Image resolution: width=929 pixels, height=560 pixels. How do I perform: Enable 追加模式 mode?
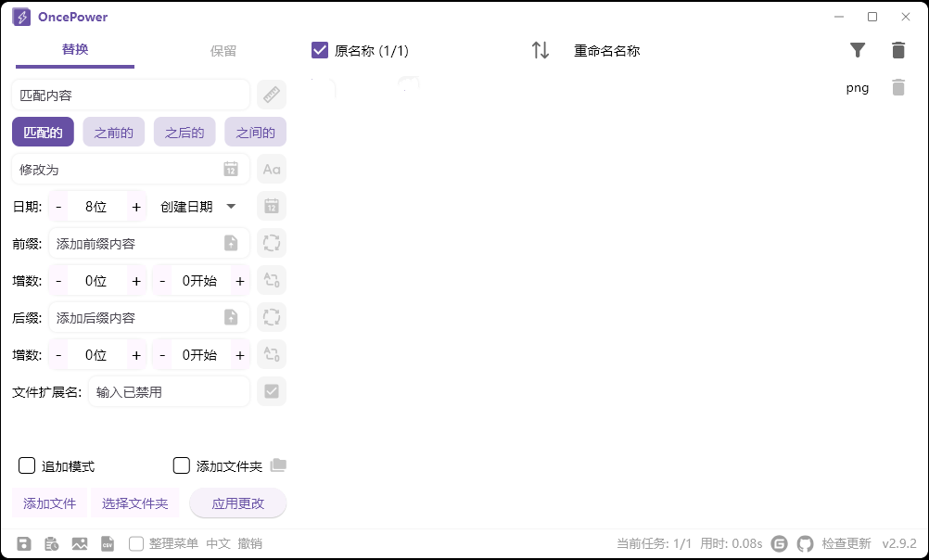coord(27,465)
